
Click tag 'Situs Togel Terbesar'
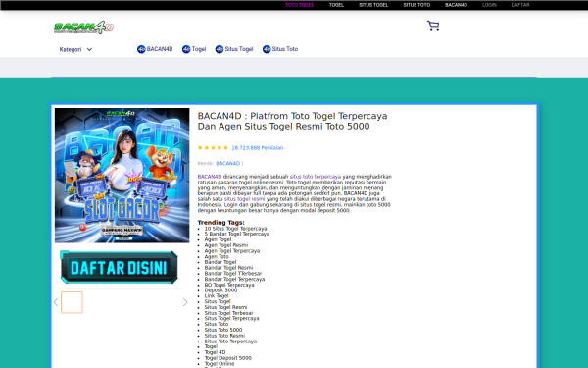click(228, 313)
